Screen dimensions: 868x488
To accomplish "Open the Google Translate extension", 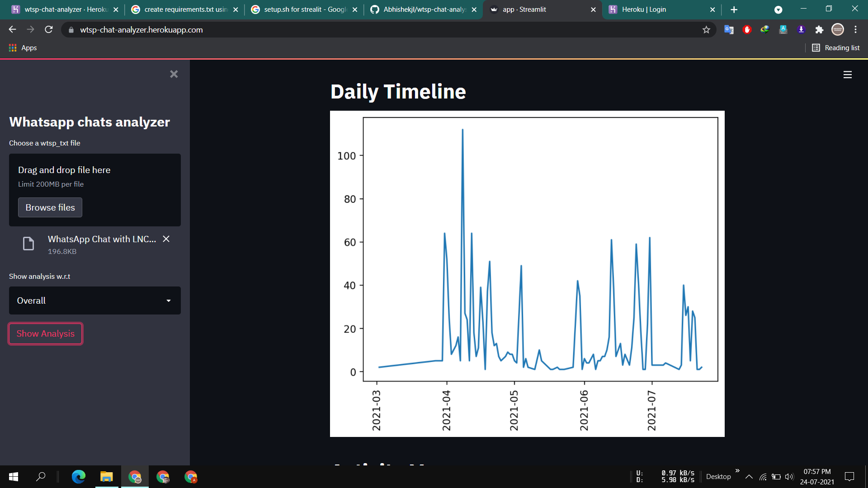I will pos(729,29).
